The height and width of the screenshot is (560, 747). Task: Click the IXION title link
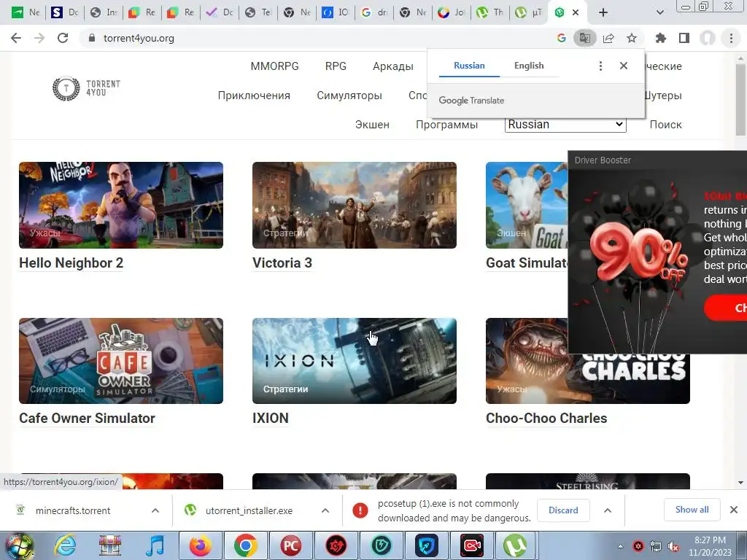(270, 418)
